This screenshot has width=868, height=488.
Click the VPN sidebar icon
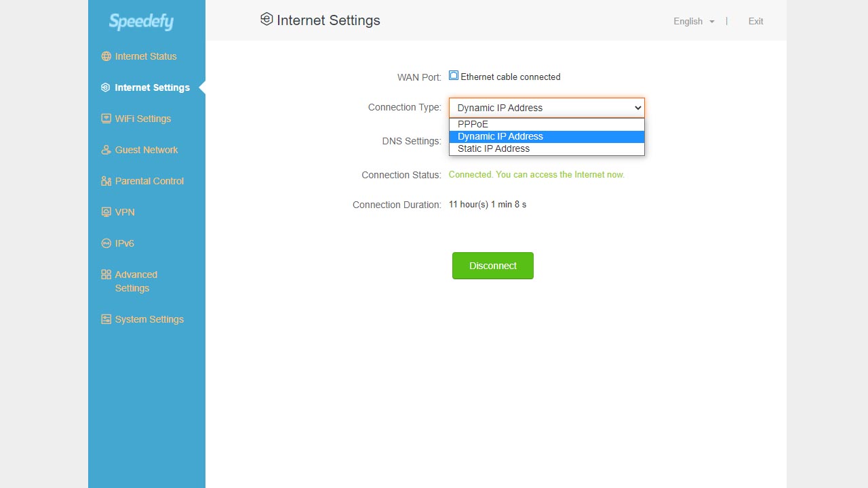(106, 212)
